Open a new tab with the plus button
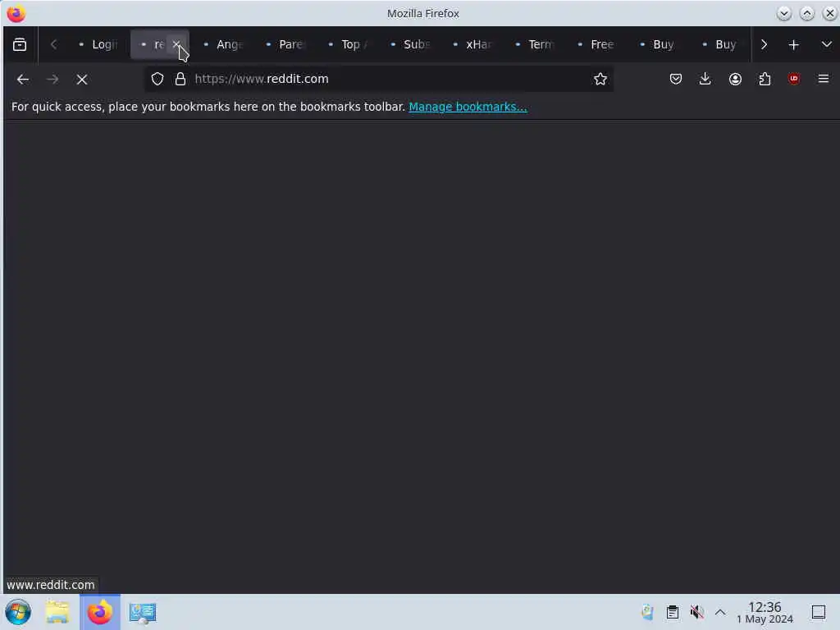The image size is (840, 630). point(793,44)
